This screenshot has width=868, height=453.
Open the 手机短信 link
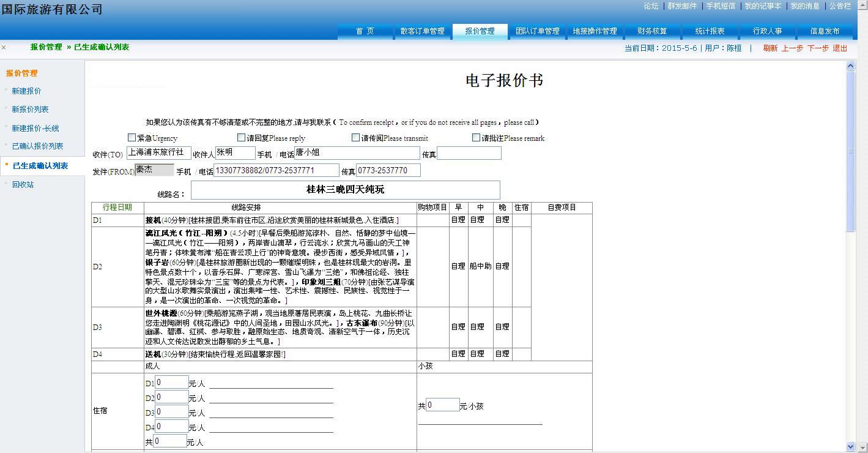[x=721, y=6]
